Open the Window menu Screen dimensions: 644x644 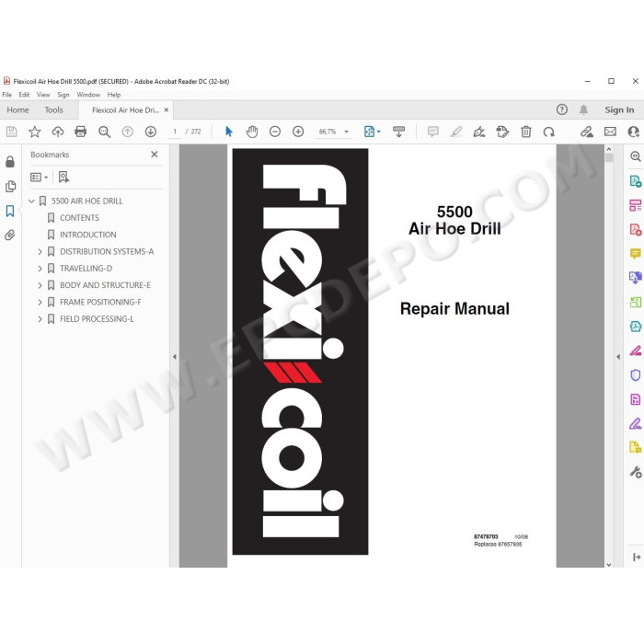point(88,95)
